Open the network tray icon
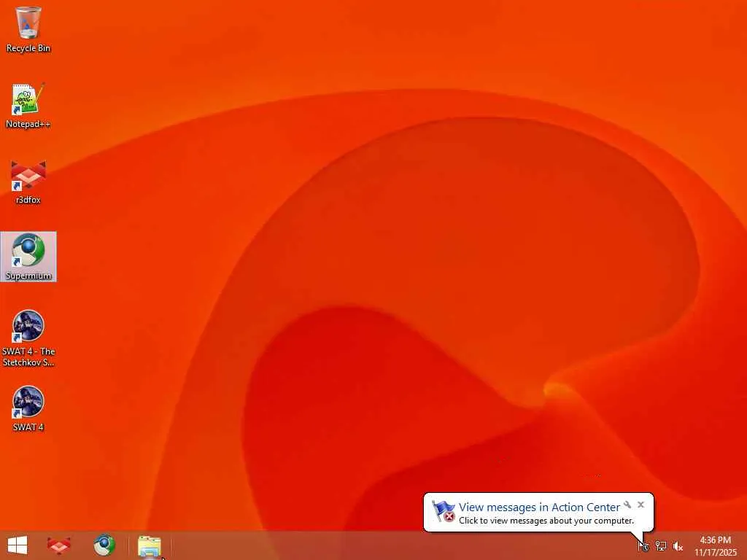Viewport: 747px width, 560px height. click(661, 545)
